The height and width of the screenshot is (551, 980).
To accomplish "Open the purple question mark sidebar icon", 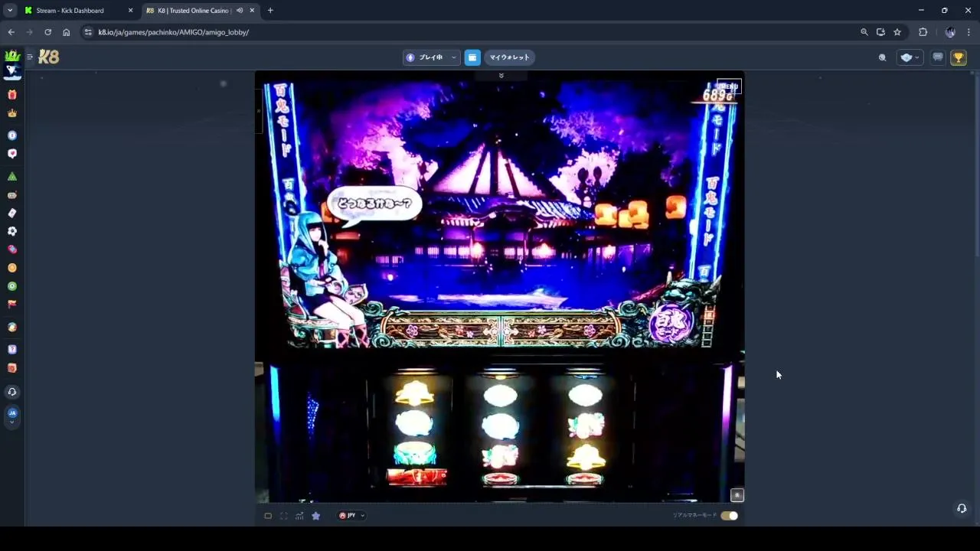I will [x=11, y=350].
